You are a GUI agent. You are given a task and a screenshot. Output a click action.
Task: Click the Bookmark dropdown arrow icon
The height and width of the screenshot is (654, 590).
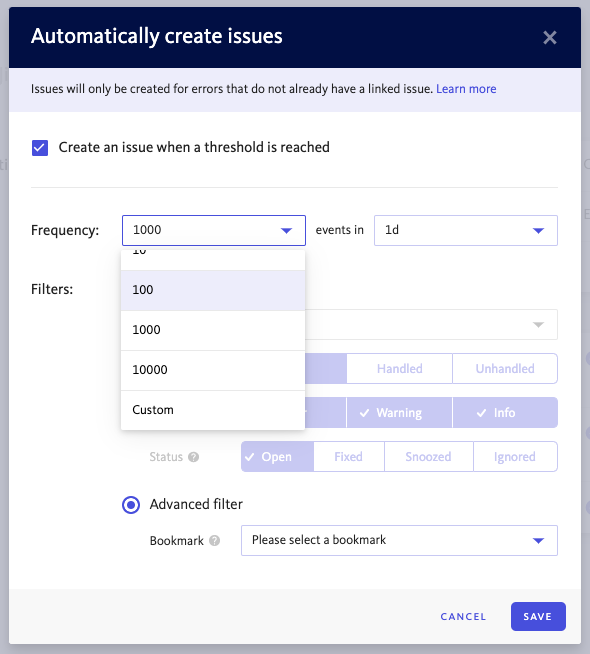(538, 541)
